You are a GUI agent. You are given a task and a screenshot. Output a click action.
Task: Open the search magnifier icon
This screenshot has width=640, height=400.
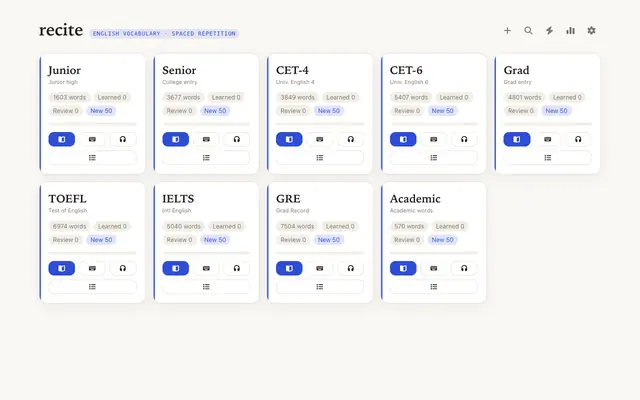(x=528, y=31)
